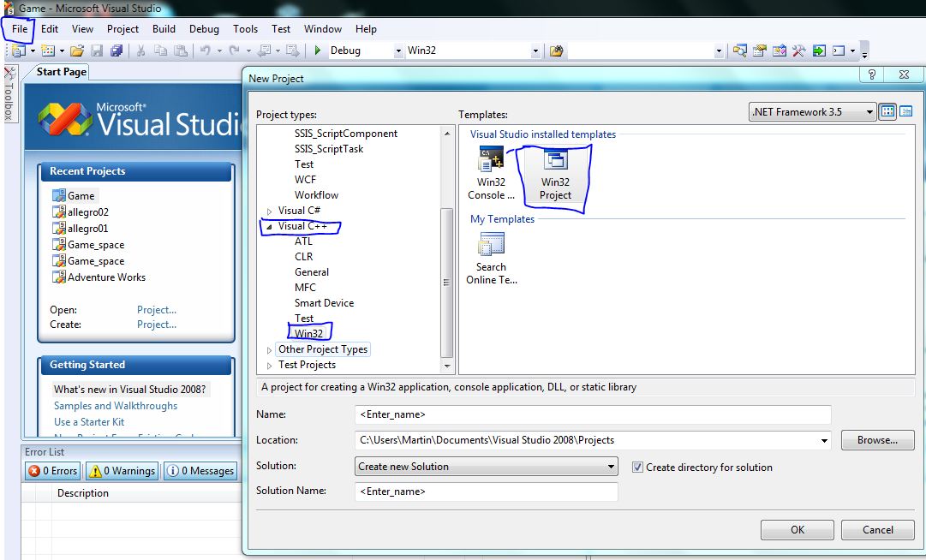This screenshot has width=926, height=560.
Task: Toggle the 0 Warnings filter
Action: [x=122, y=471]
